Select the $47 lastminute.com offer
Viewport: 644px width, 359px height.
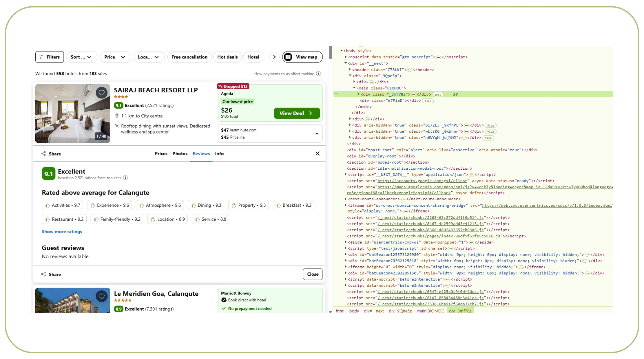click(239, 130)
